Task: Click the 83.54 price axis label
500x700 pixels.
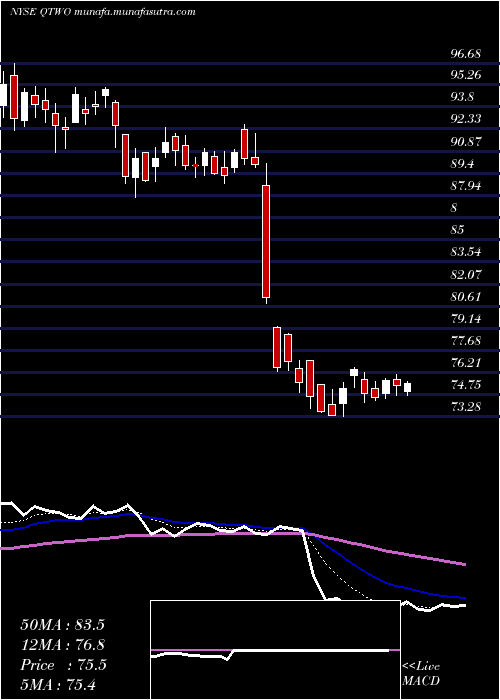Action: tap(466, 252)
